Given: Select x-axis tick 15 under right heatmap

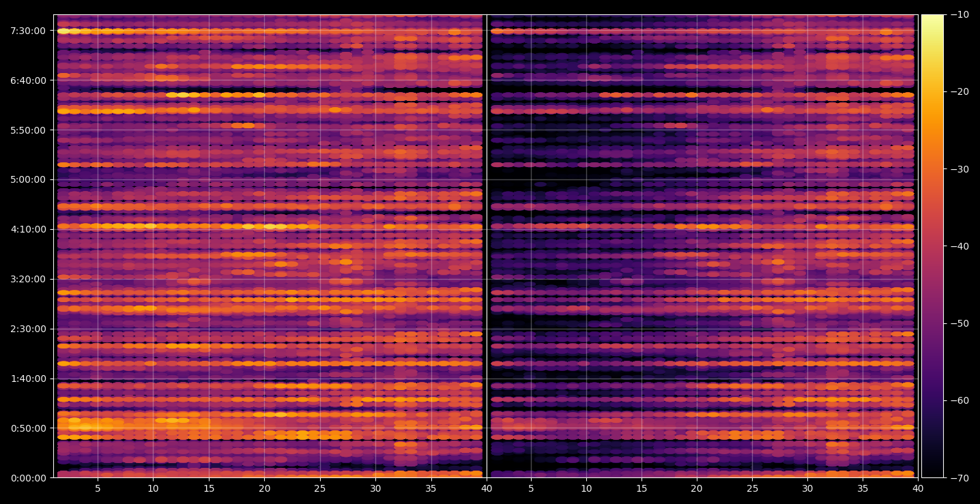Looking at the screenshot, I should tap(642, 488).
